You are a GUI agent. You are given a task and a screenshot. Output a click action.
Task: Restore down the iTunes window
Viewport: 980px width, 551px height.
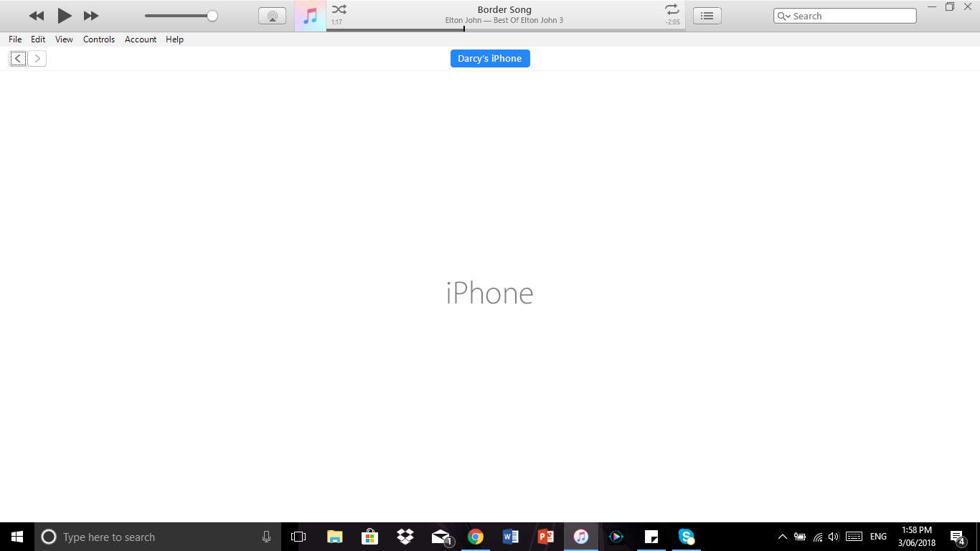[950, 6]
